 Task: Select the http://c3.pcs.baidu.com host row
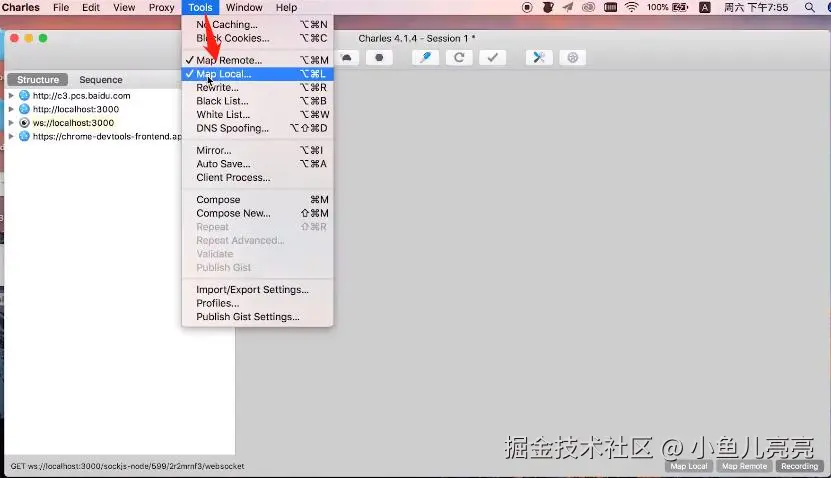point(81,95)
